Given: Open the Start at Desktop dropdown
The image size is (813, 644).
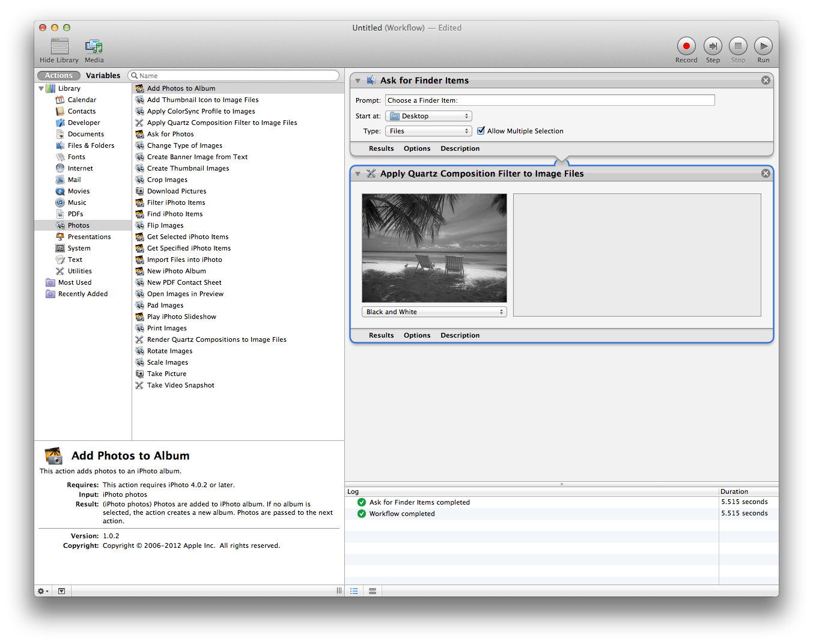Looking at the screenshot, I should 428,115.
